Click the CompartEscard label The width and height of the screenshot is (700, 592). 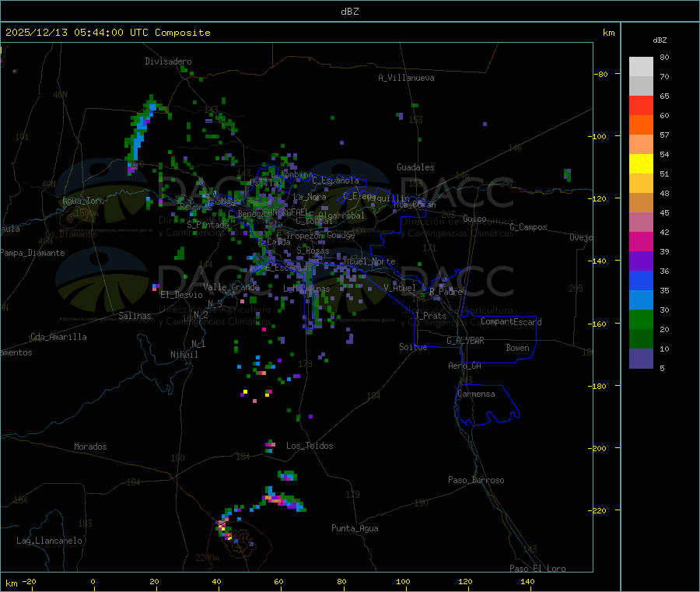coord(511,322)
